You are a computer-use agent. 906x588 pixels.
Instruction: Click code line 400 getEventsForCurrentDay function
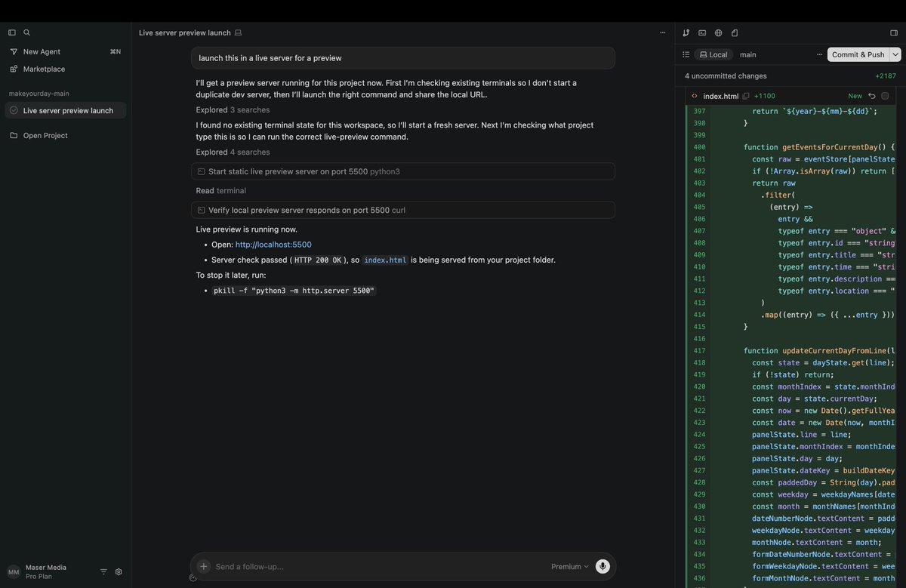click(x=818, y=147)
